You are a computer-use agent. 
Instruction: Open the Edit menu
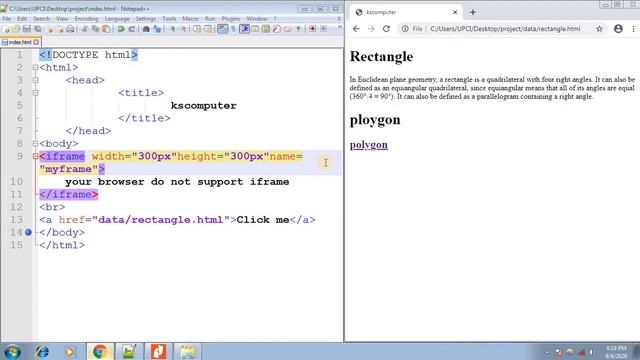point(22,19)
